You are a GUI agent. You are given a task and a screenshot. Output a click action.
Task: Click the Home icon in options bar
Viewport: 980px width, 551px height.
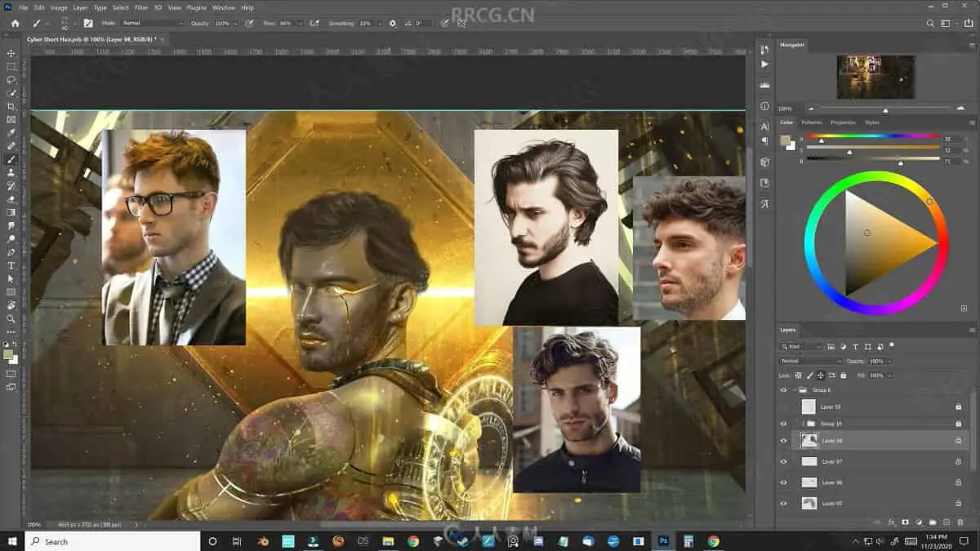tap(15, 24)
